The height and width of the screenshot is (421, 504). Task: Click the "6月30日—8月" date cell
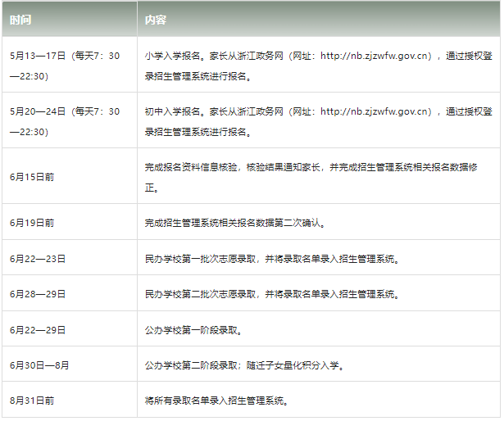[x=41, y=365]
